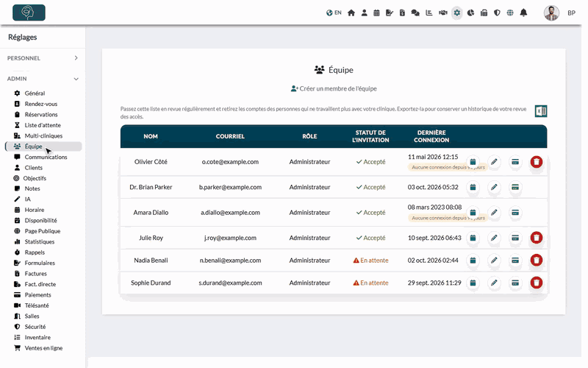Open Réservations settings

coord(41,115)
